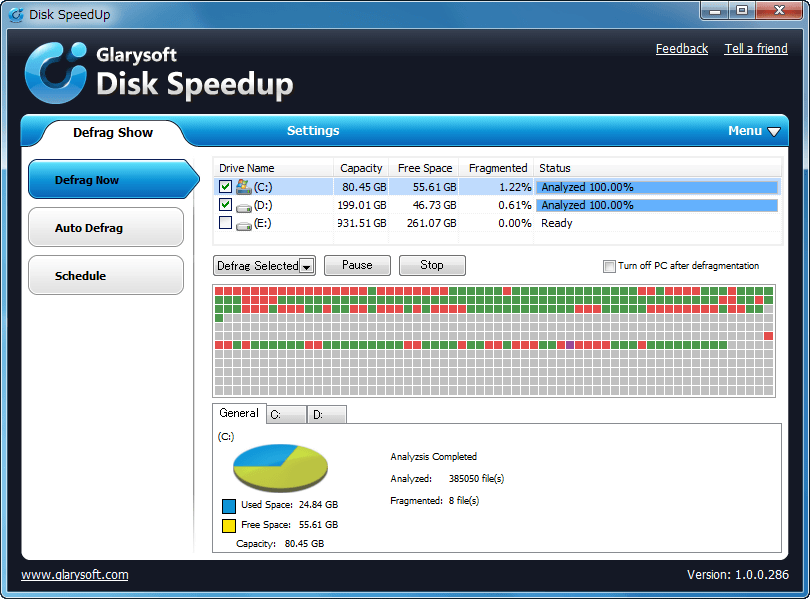Click the Capacity: 80.45 GB label in General tab
This screenshot has height=599, width=810.
[x=280, y=544]
